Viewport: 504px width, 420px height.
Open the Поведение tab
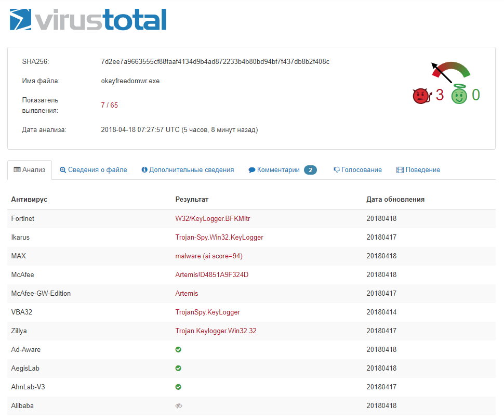click(x=418, y=170)
